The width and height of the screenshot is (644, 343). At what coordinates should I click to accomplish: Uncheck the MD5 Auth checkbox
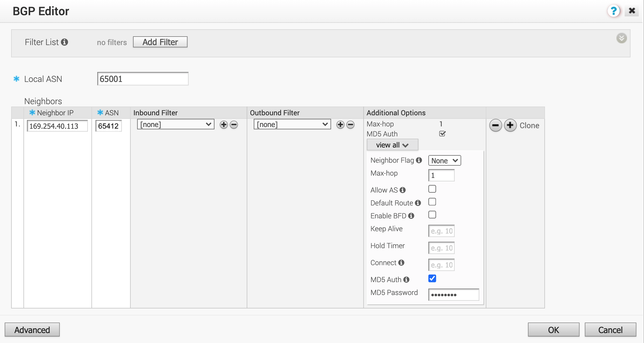point(432,279)
